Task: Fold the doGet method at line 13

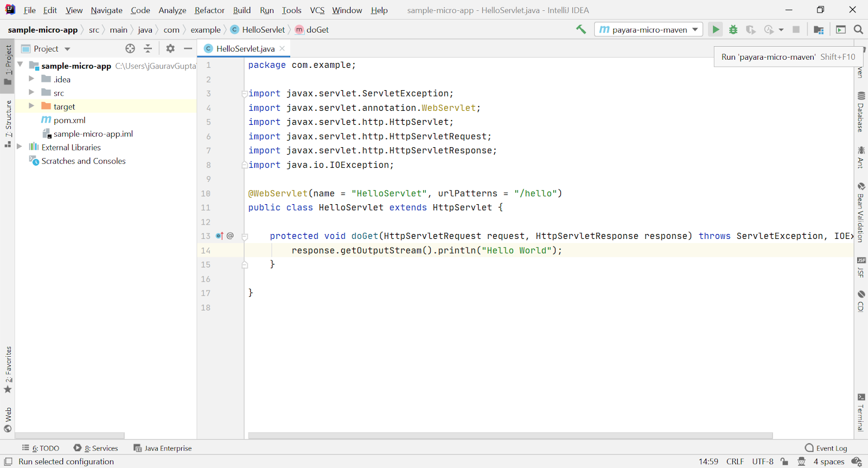Action: (x=245, y=236)
